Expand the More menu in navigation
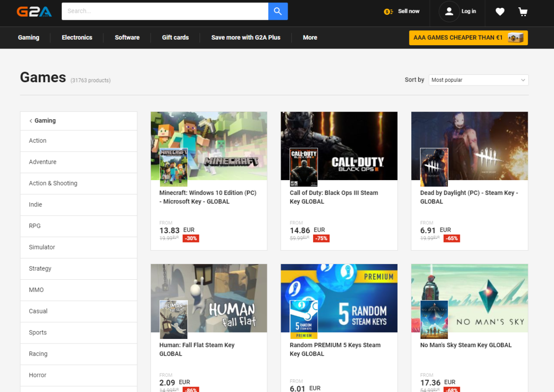Image resolution: width=554 pixels, height=392 pixels. tap(310, 37)
